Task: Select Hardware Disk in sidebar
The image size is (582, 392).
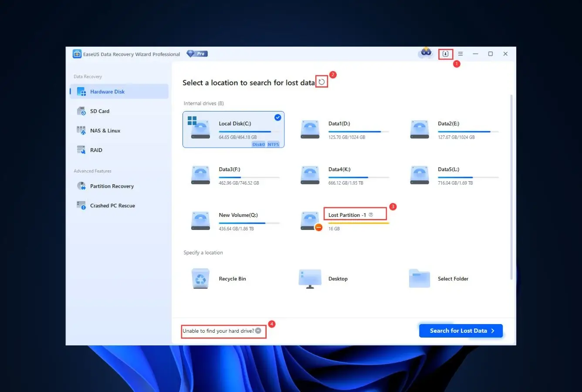Action: 119,91
